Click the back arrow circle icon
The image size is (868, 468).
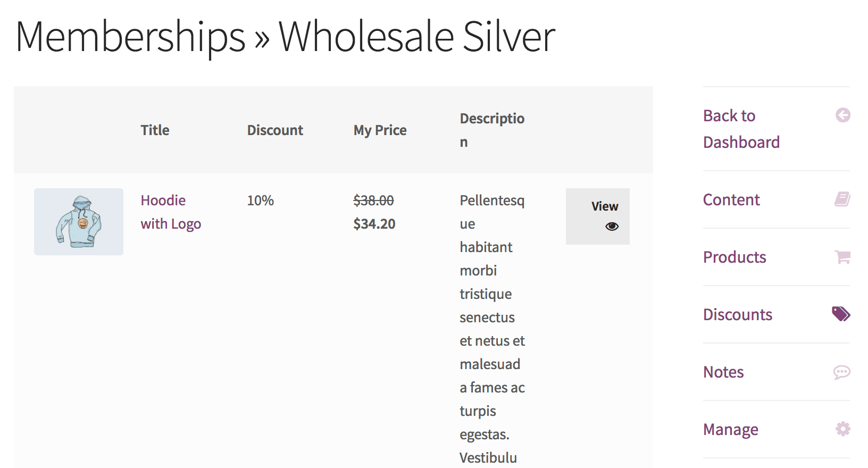(842, 115)
